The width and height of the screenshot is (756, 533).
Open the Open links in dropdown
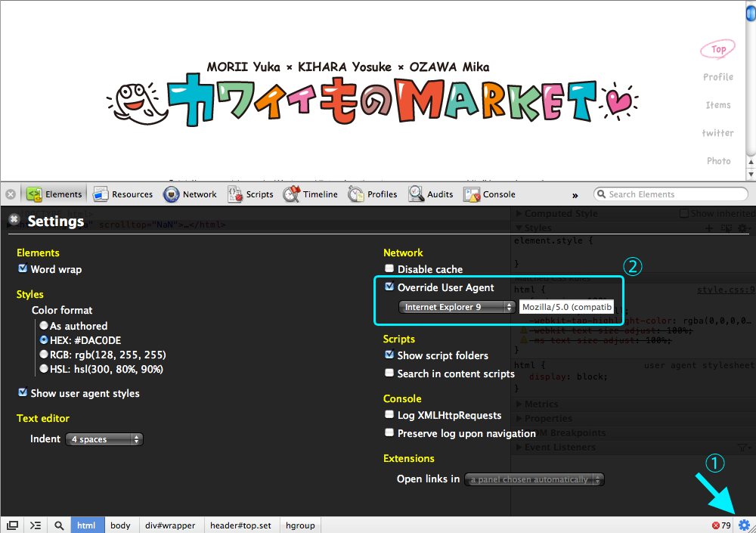pos(534,479)
